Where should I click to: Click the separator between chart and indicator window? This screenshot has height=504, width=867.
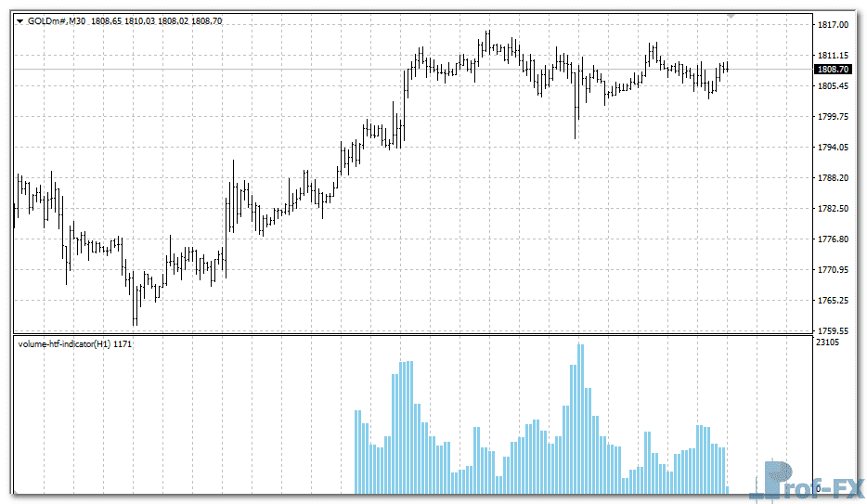pos(408,334)
